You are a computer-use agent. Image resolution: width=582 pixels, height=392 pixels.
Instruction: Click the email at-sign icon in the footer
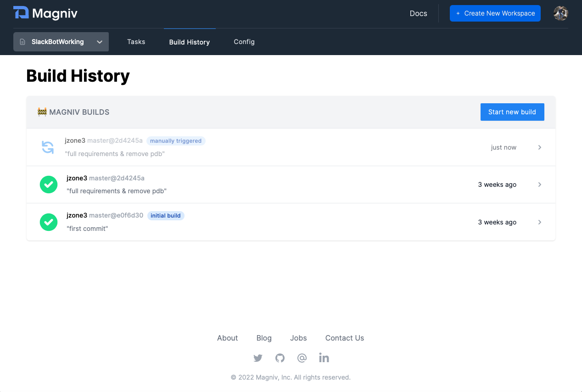click(x=302, y=358)
